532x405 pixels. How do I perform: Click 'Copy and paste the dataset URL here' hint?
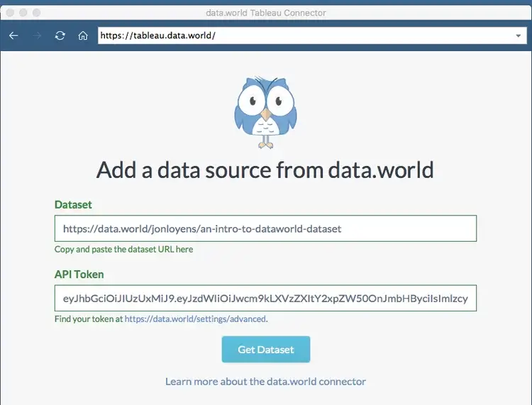click(123, 249)
